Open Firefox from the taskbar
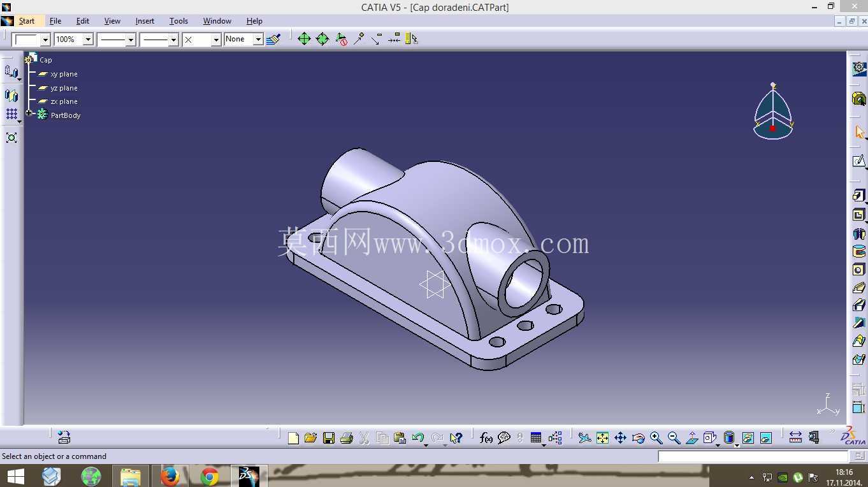 (170, 476)
